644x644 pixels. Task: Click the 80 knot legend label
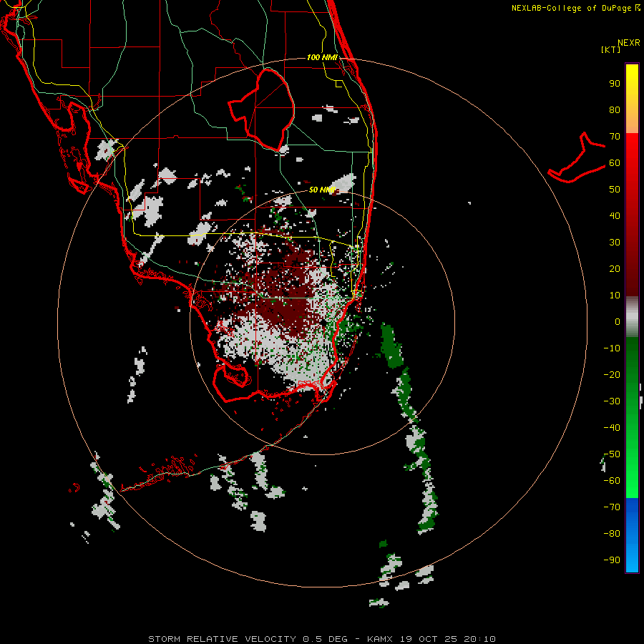(615, 110)
